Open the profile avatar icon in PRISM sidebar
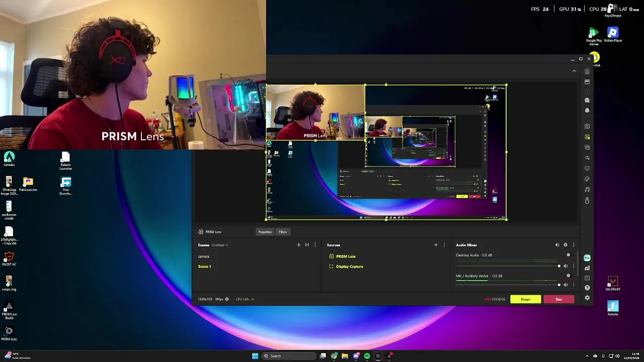Viewport: 644px width, 362px height. 587,71
